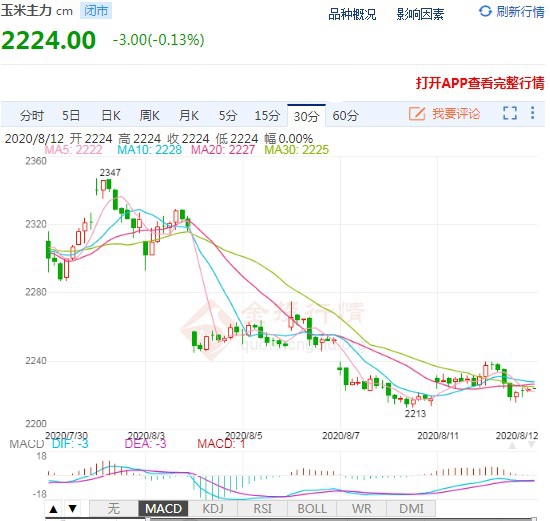Click the -3.00(-0.13%) change value
Screen dimensions: 550x521
click(158, 40)
